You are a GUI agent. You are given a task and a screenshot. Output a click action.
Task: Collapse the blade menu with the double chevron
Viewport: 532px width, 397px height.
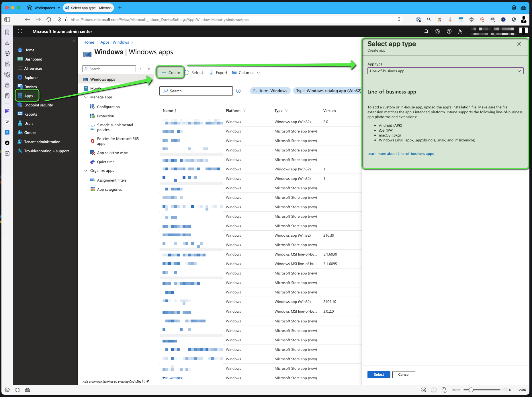pos(149,69)
